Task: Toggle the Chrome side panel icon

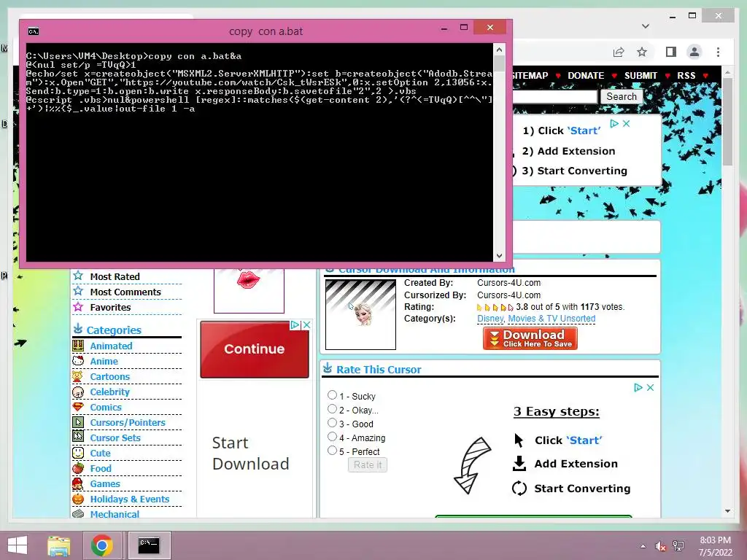Action: (671, 52)
